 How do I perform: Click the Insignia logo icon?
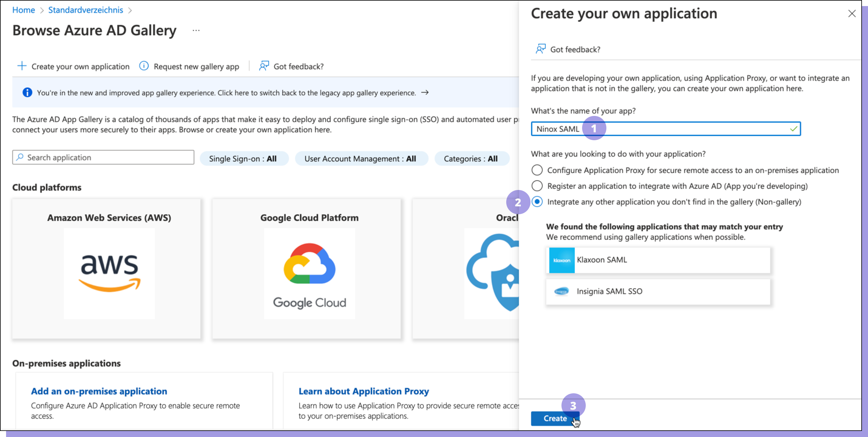click(561, 291)
